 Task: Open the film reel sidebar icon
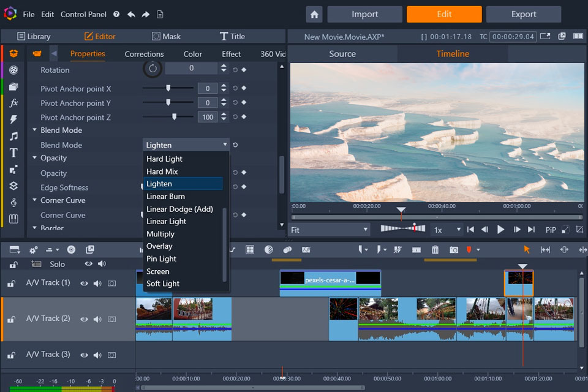click(13, 70)
